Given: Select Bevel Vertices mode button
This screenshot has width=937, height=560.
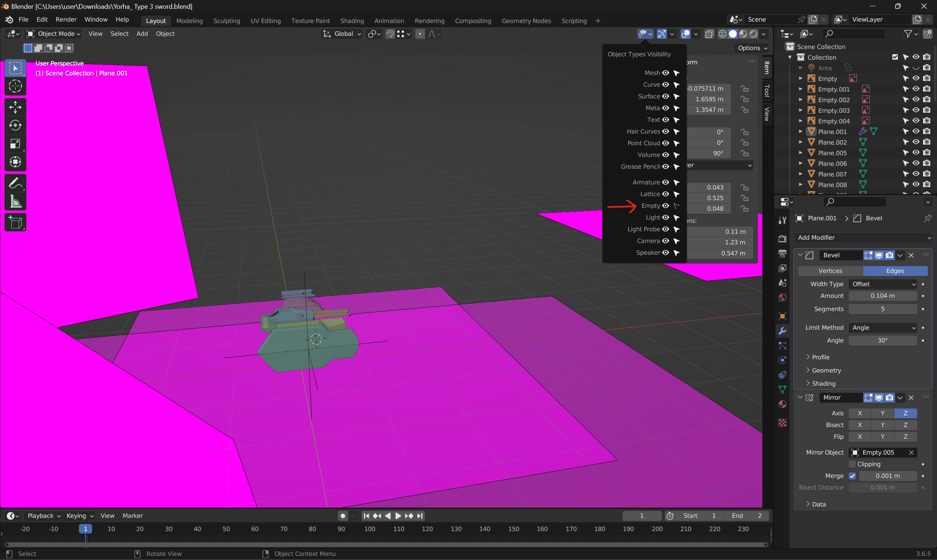Looking at the screenshot, I should coord(830,271).
